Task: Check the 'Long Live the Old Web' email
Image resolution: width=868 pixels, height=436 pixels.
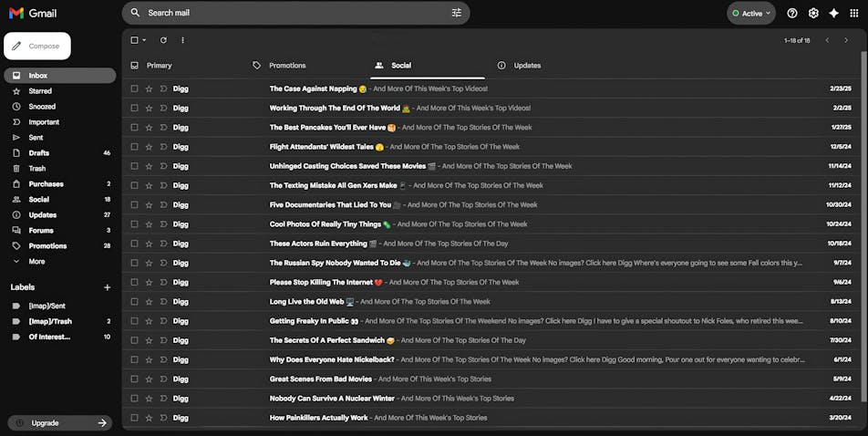Action: click(x=135, y=302)
